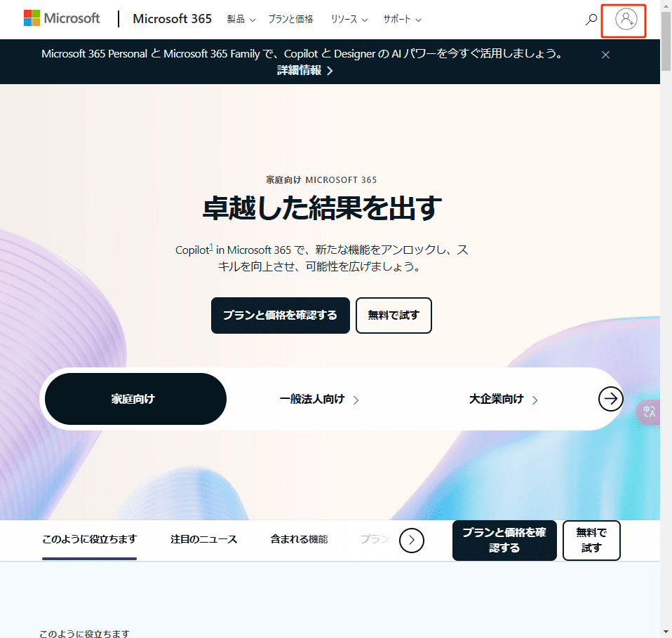The height and width of the screenshot is (638, 672).
Task: Open the 大企業向け option
Action: click(503, 400)
